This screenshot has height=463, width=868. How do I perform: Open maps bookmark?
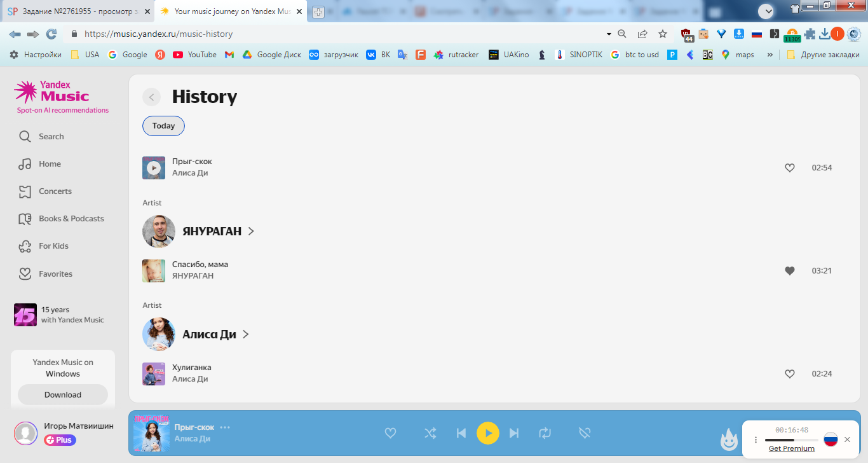(738, 55)
